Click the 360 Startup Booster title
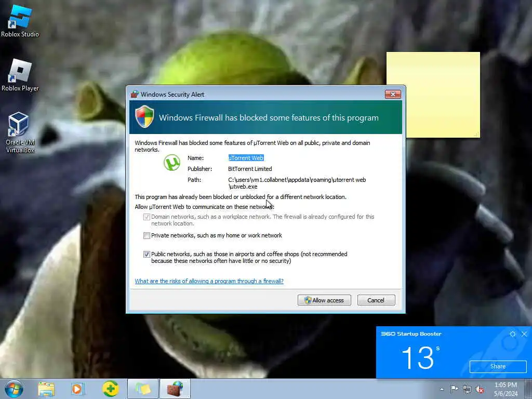The height and width of the screenshot is (399, 532). 411,334
